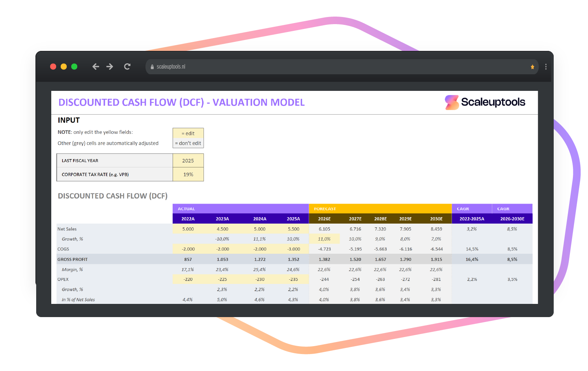Select the yellow '= edit' legend cell
The image size is (588, 371).
click(188, 133)
